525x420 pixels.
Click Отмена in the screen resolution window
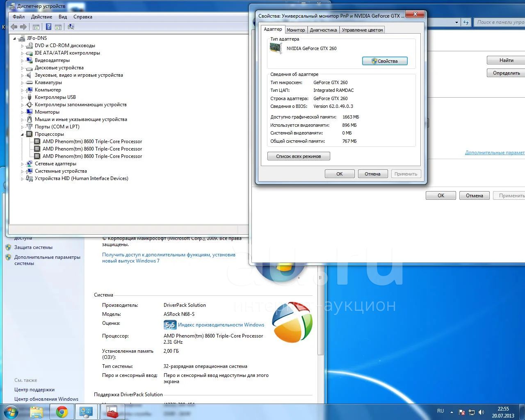click(475, 196)
